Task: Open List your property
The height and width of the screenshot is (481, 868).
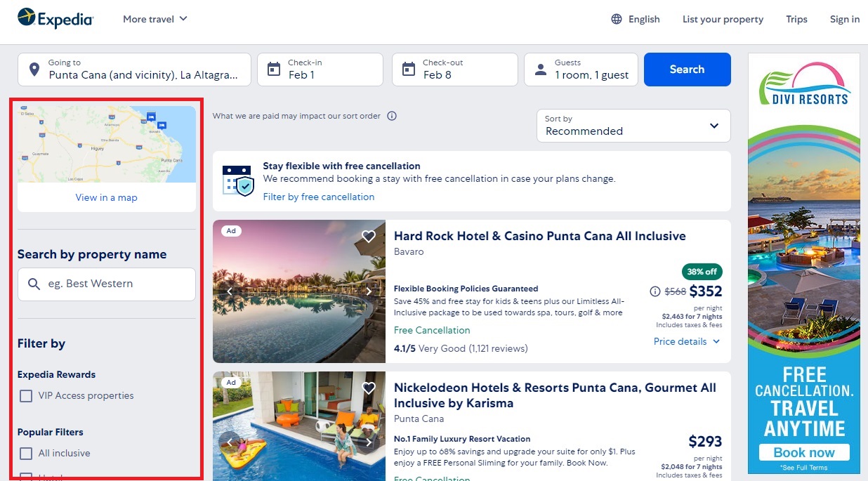Action: point(723,19)
